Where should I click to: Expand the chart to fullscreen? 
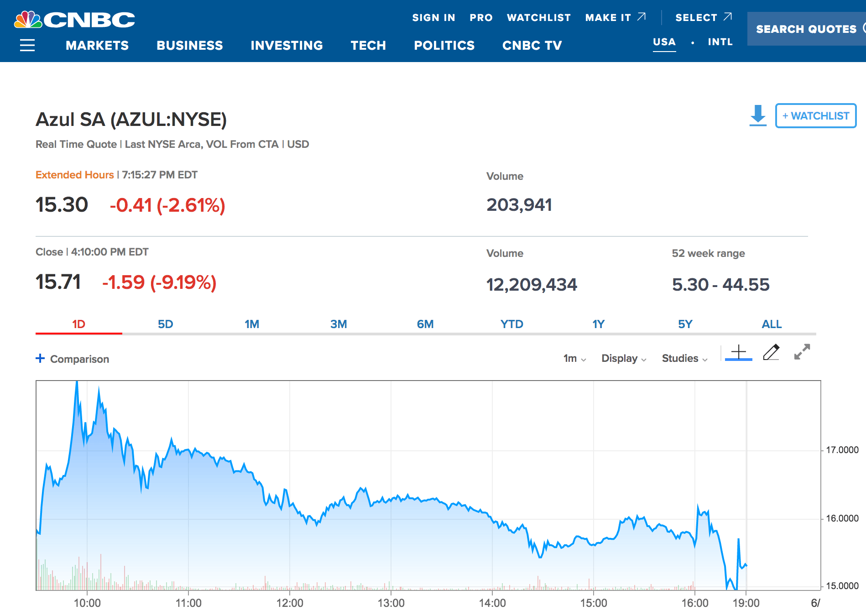(x=802, y=352)
